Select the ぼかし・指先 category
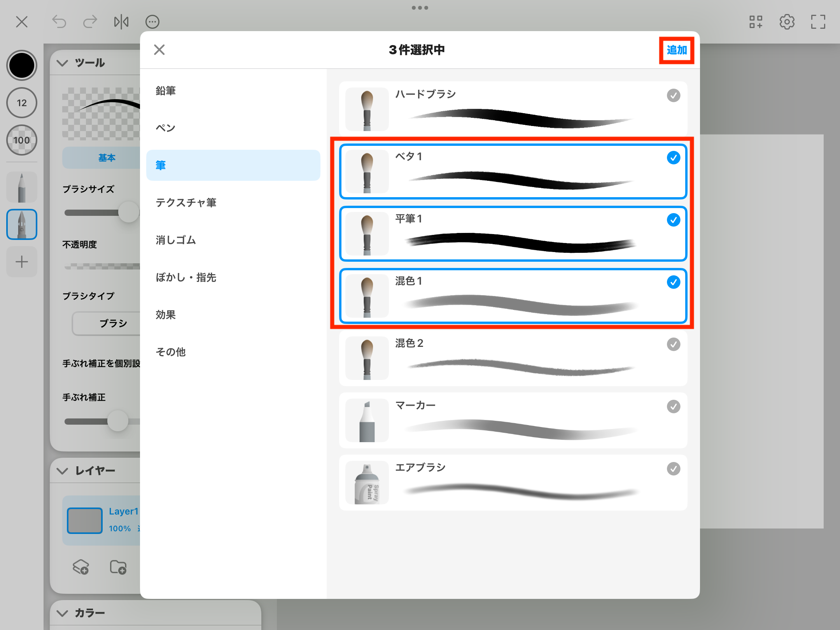 tap(233, 277)
